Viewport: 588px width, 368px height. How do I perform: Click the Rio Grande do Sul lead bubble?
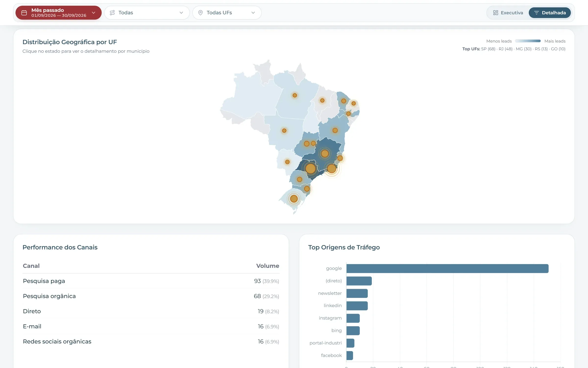tap(294, 199)
